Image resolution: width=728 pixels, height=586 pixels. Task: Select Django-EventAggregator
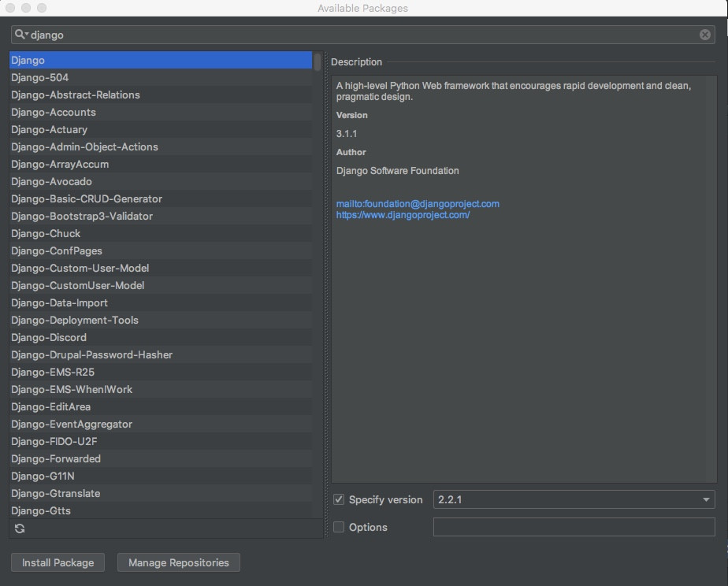[x=161, y=424]
